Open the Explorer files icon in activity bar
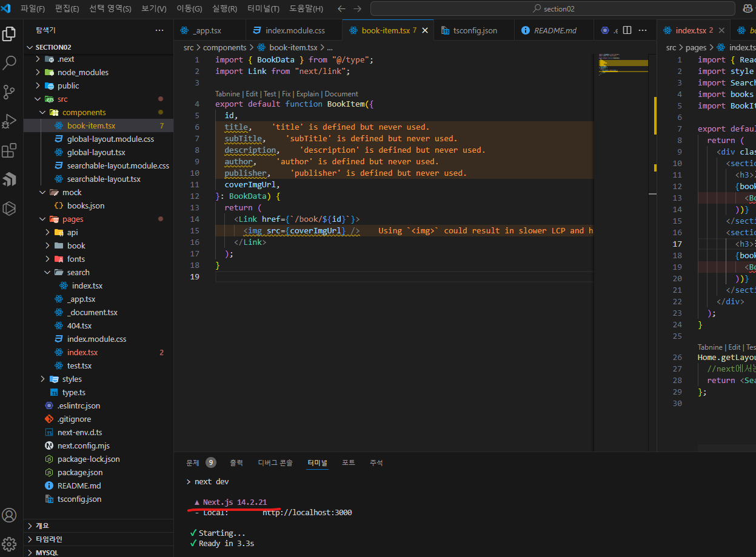 coord(9,33)
